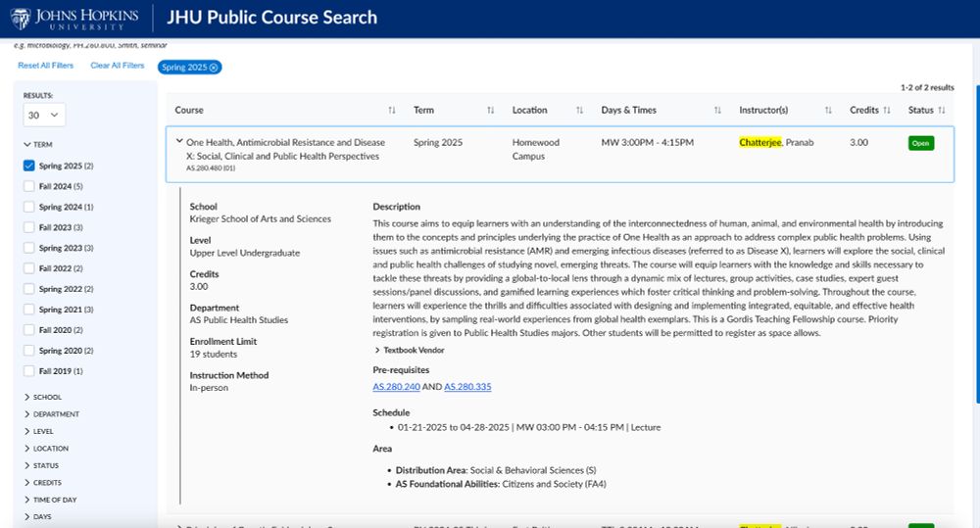980x528 pixels.
Task: Click the Distribution Area Social & Behavioral Sciences line
Action: tap(496, 470)
